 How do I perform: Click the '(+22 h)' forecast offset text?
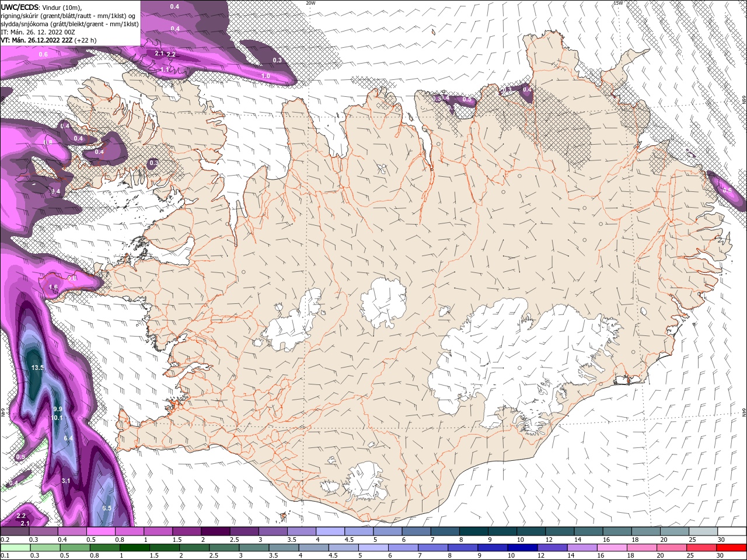pyautogui.click(x=85, y=40)
